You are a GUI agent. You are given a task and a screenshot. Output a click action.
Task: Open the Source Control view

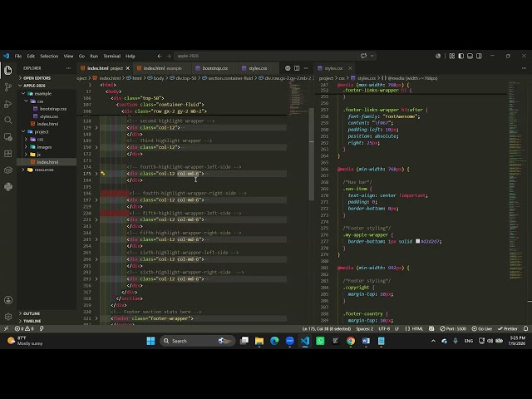pos(8,86)
